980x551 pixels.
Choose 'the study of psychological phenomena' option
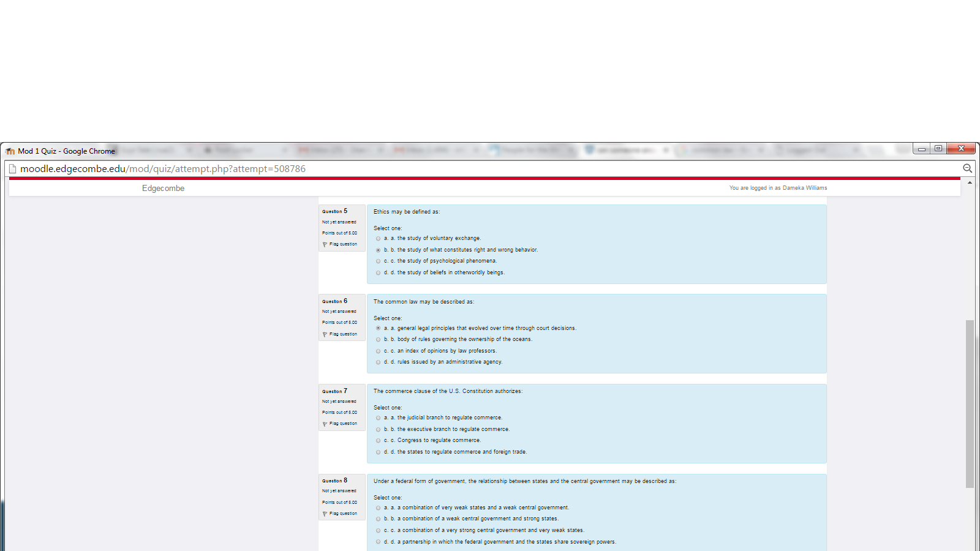click(x=378, y=261)
